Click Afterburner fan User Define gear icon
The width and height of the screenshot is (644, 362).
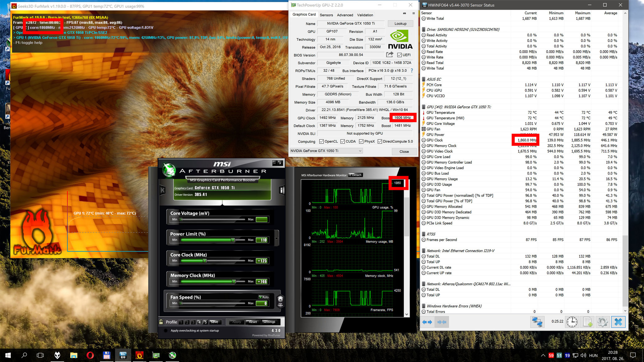coord(280,300)
